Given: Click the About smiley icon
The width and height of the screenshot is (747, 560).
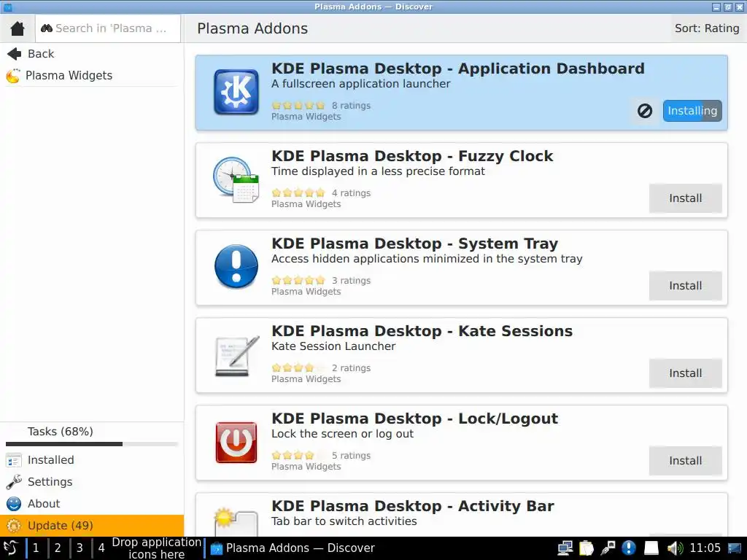Looking at the screenshot, I should click(13, 504).
